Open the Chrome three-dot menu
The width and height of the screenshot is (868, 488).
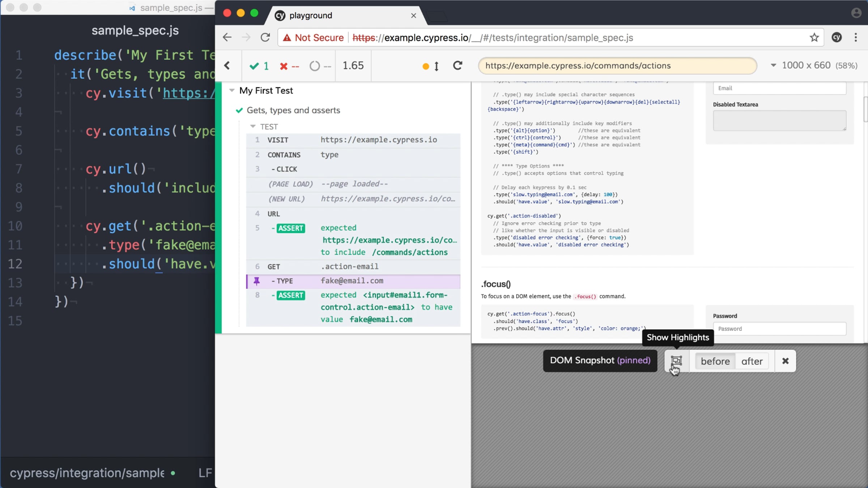pyautogui.click(x=856, y=37)
